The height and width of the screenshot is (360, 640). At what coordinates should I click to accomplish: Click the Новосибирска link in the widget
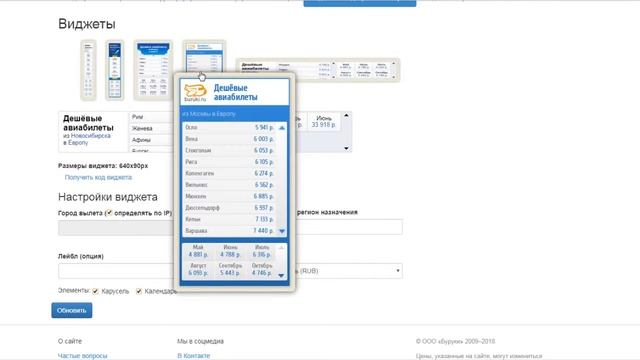pos(91,136)
